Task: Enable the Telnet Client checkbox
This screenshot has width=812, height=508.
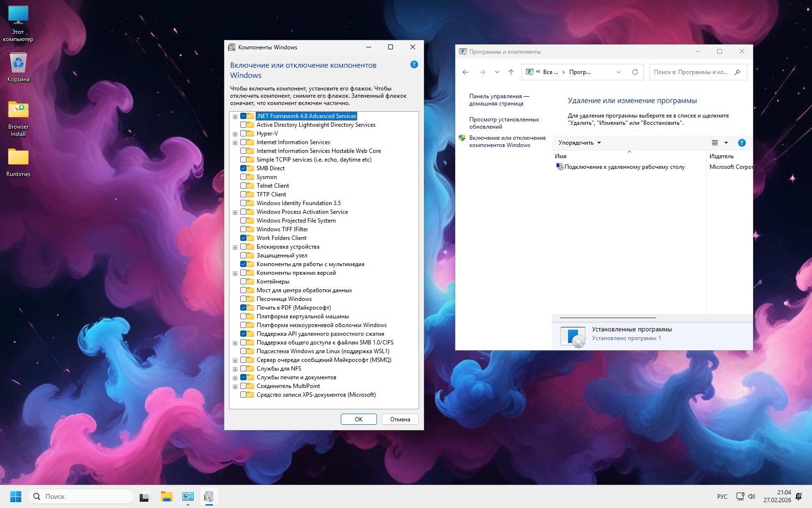Action: pos(244,186)
